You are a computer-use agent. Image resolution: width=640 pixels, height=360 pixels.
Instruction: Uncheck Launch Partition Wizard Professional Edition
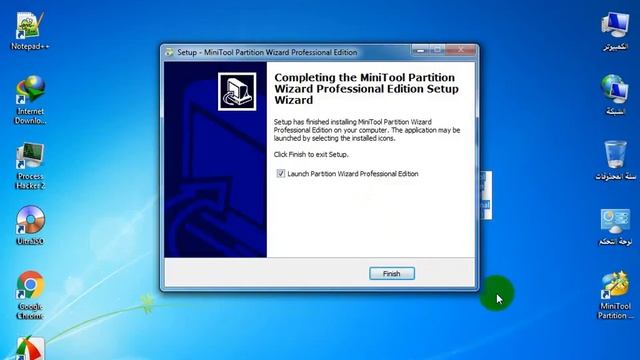[280, 173]
